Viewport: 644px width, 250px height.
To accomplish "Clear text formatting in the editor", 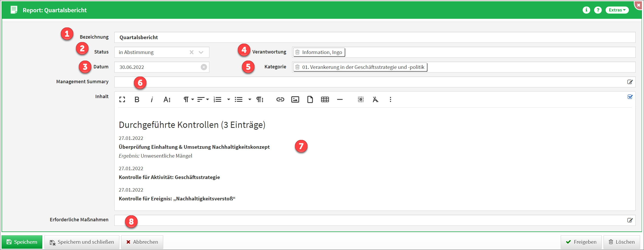I will pyautogui.click(x=375, y=99).
